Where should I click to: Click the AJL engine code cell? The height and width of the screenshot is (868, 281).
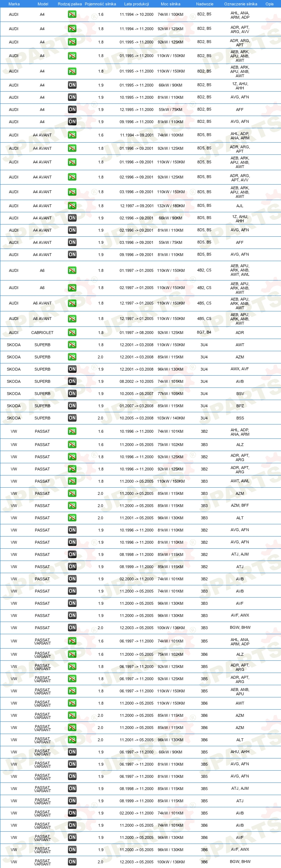click(240, 206)
